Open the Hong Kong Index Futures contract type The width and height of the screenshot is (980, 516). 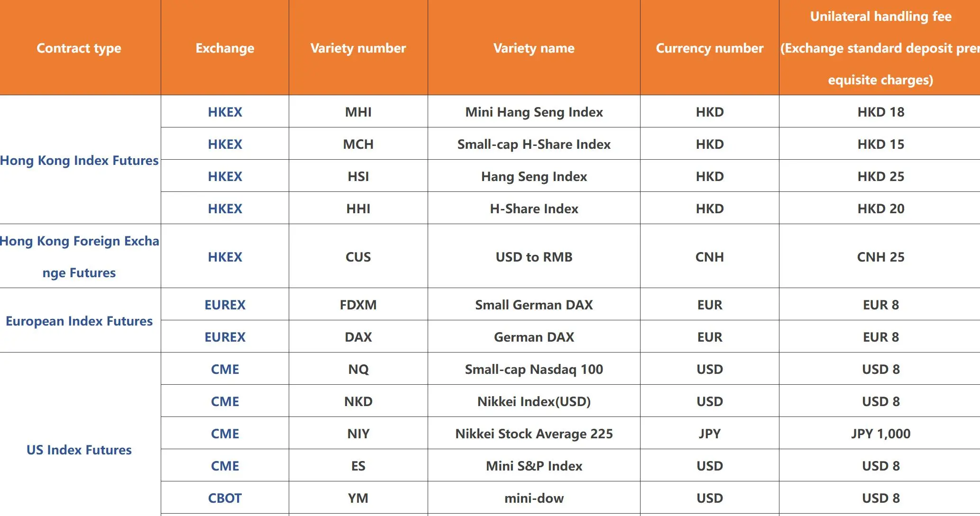(79, 161)
